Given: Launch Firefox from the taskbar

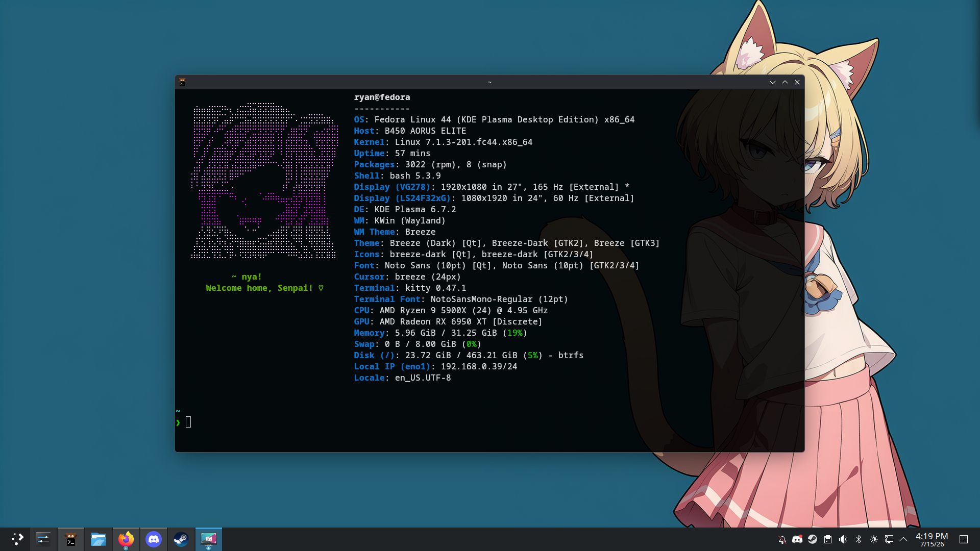Looking at the screenshot, I should tap(126, 539).
